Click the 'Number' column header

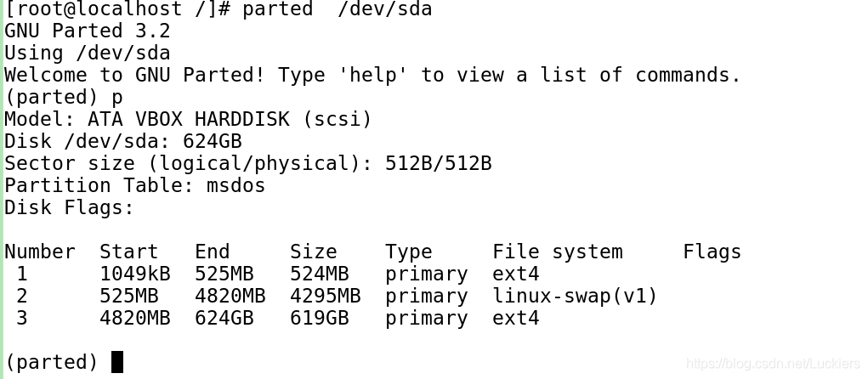click(40, 252)
